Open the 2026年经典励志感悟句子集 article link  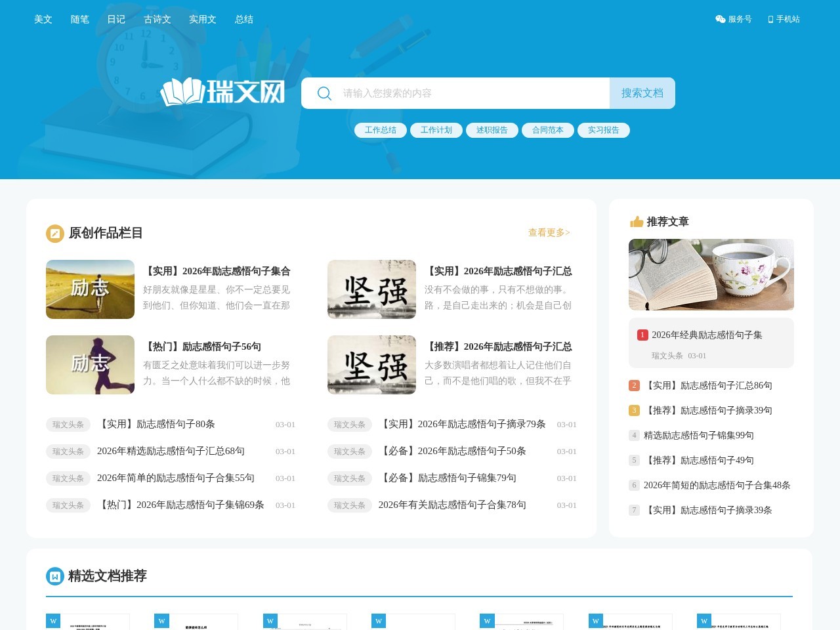point(706,335)
